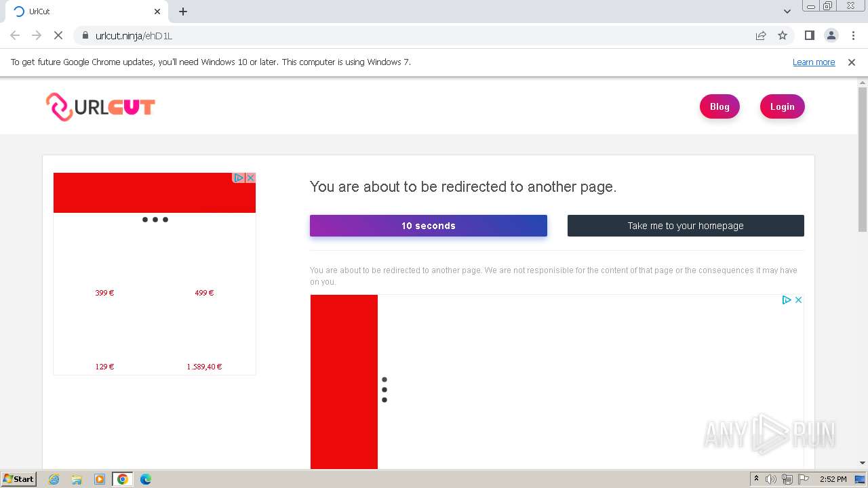
Task: Open Chrome three-dot menu
Action: click(x=853, y=35)
